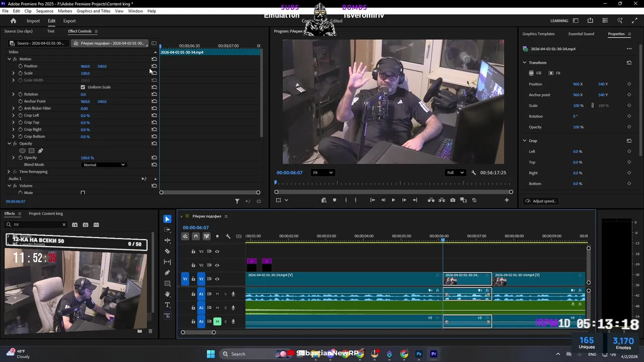Click the free draw bezier mask icon
644x362 pixels.
(40, 151)
